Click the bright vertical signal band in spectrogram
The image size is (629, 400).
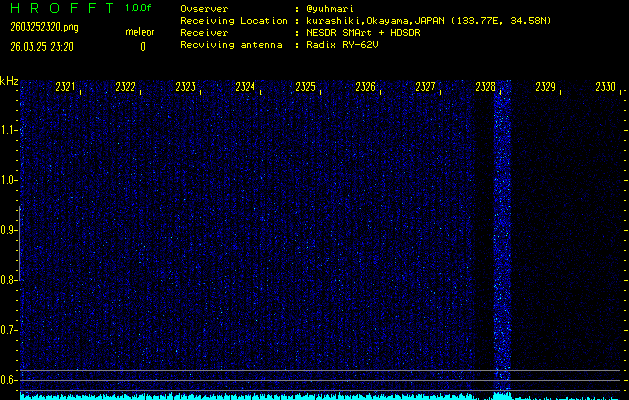502,240
